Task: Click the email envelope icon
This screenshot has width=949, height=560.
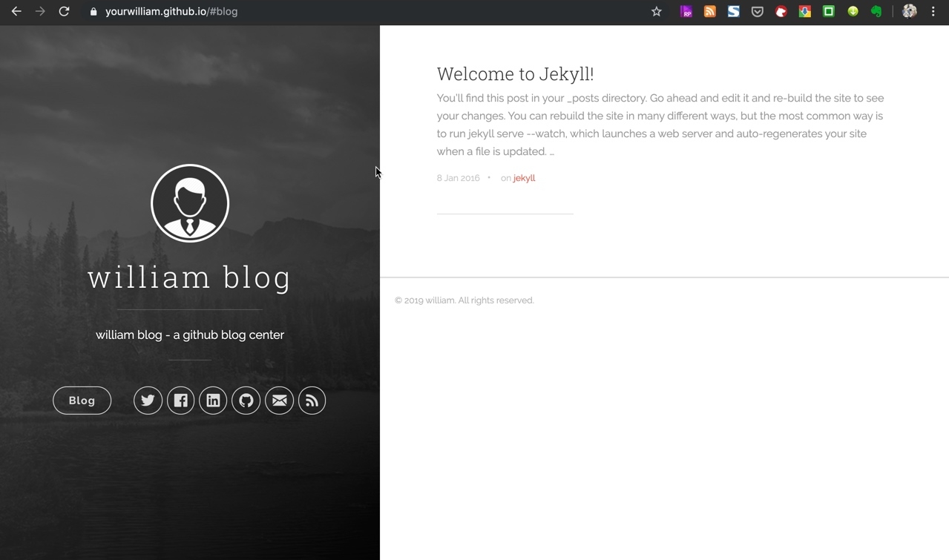Action: (x=279, y=401)
